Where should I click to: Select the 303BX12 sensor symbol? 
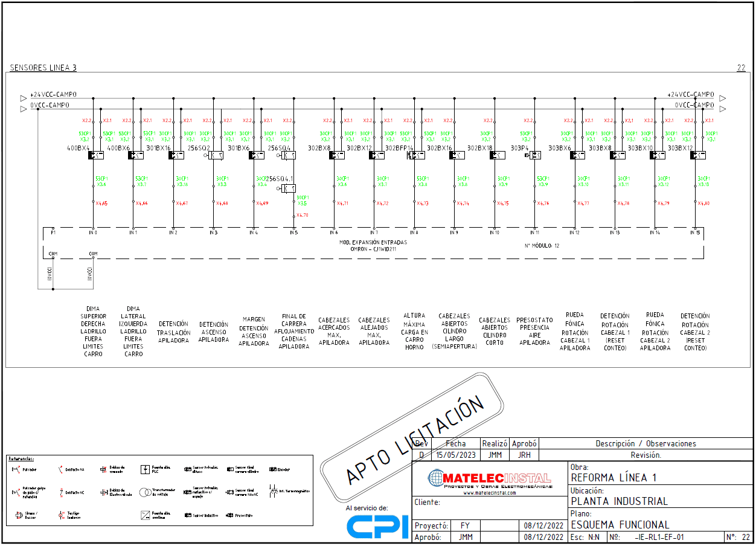point(697,155)
